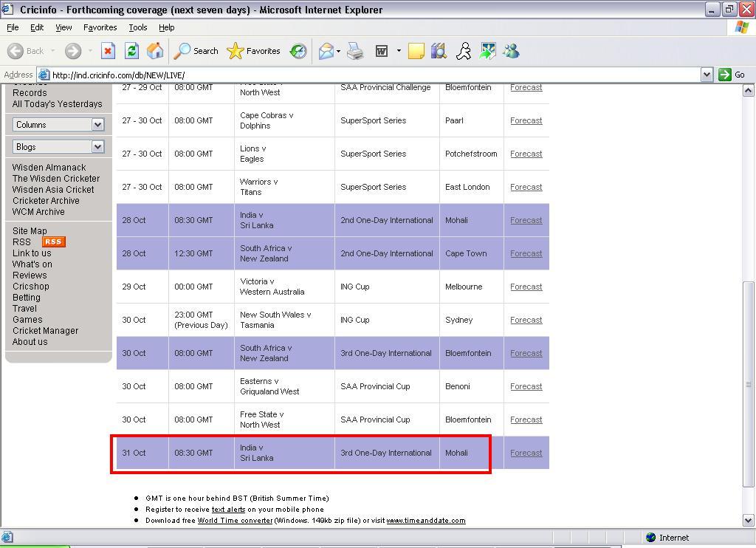Open the Favorites star panel

point(254,51)
